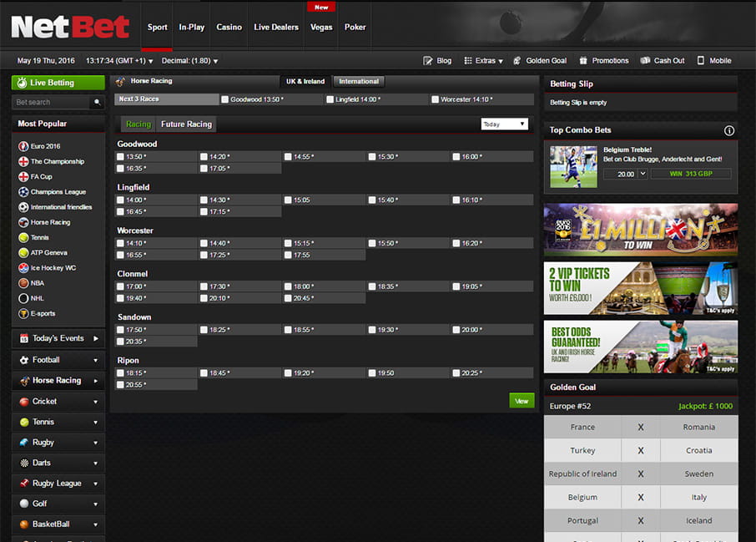Open the GMT +1 timezone dropdown

pyautogui.click(x=119, y=61)
